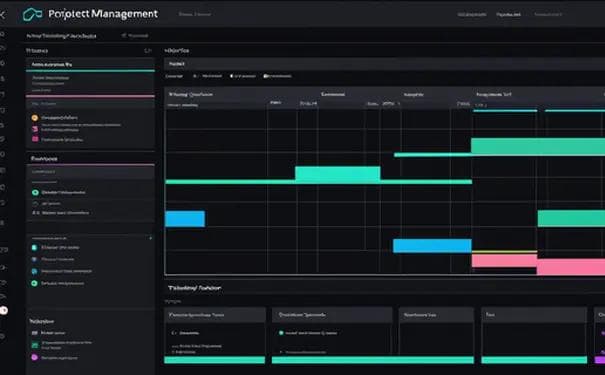Toggle the second legend option above the Gantt chart

click(x=243, y=76)
